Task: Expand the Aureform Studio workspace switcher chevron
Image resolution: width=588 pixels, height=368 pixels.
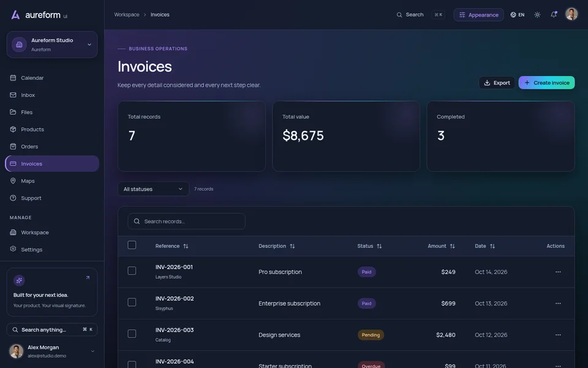Action: pos(89,45)
